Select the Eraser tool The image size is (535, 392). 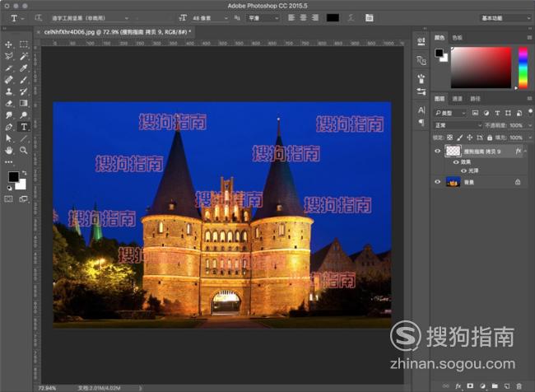pyautogui.click(x=8, y=103)
